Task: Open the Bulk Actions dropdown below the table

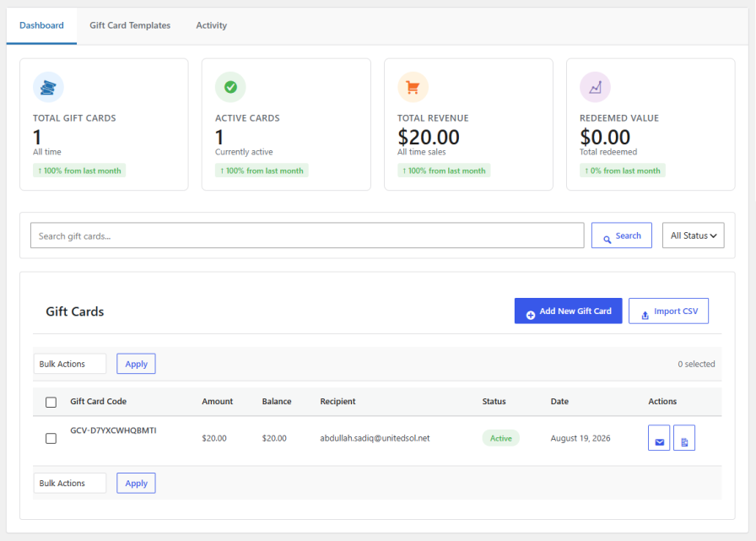Action: coord(70,483)
